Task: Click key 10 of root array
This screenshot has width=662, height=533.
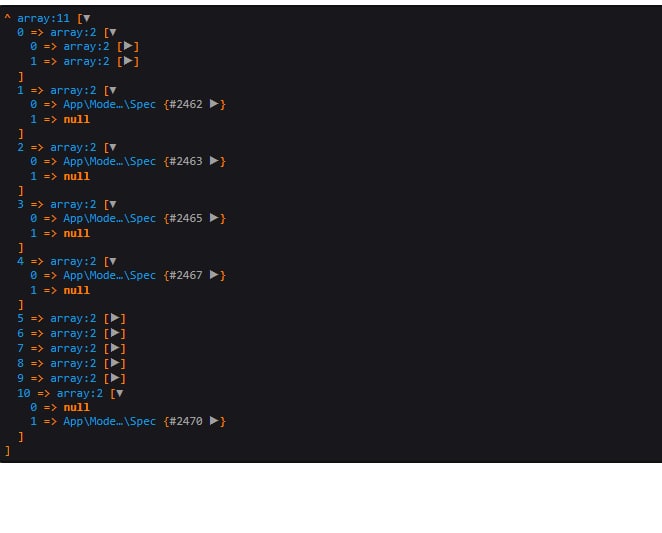Action: coord(24,394)
